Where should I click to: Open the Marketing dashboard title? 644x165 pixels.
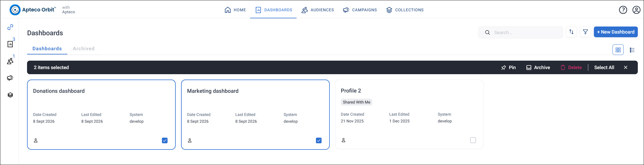(213, 91)
